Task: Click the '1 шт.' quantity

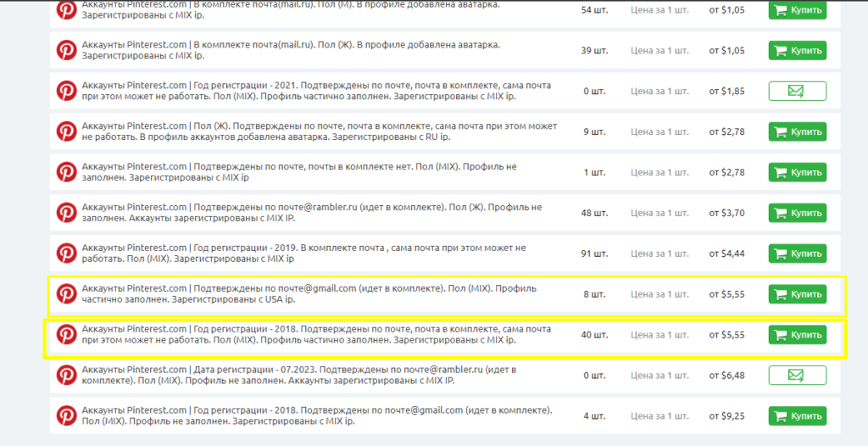Action: pyautogui.click(x=594, y=172)
